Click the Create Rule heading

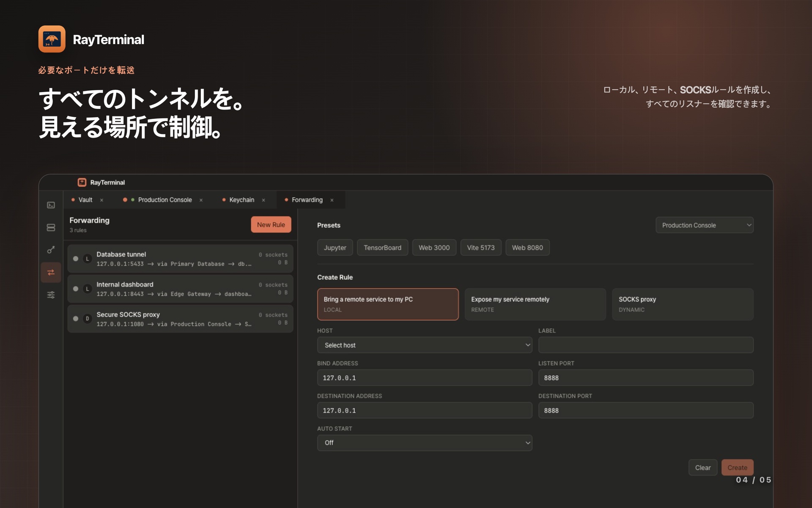[x=335, y=277]
